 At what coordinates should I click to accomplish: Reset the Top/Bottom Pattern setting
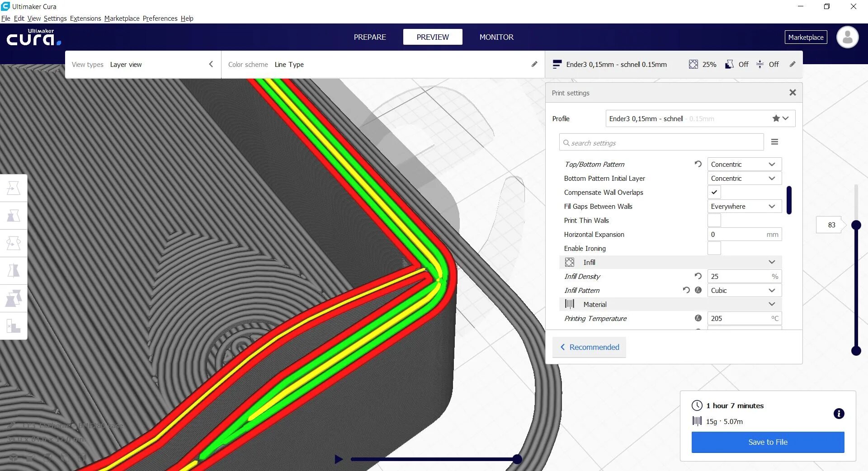click(x=698, y=164)
